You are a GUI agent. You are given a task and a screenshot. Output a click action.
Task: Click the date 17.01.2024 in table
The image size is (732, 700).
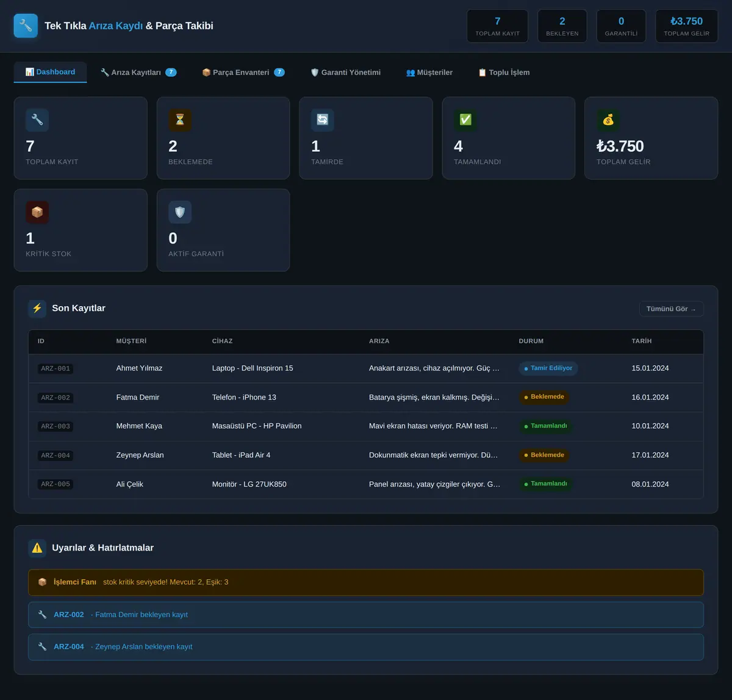click(650, 455)
